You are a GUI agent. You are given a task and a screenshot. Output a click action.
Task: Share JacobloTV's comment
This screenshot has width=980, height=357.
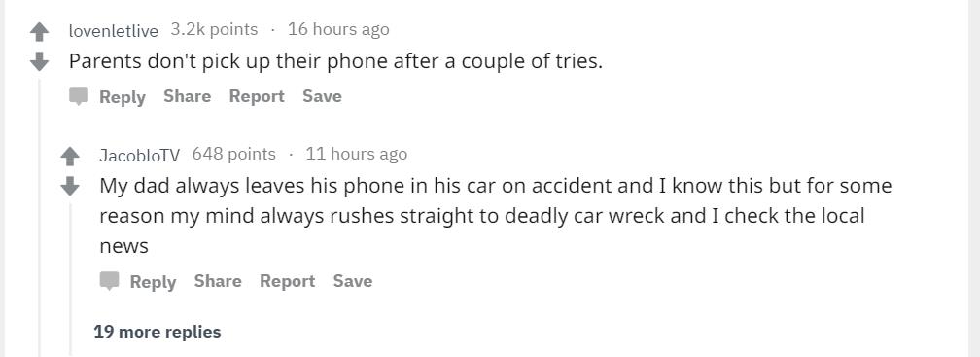[x=218, y=281]
